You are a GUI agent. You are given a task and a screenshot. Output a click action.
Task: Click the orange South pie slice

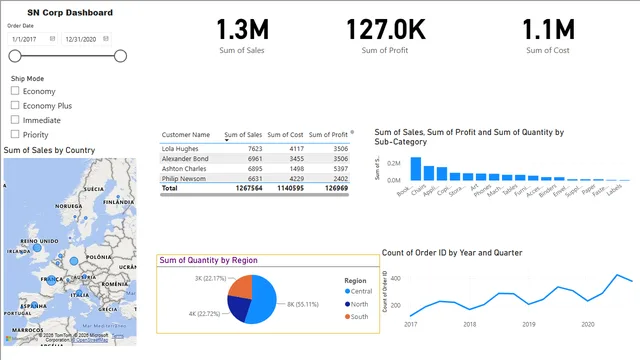(242, 287)
